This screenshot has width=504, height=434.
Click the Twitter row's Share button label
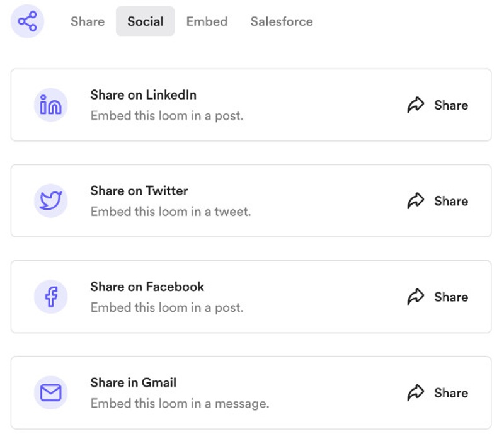451,201
